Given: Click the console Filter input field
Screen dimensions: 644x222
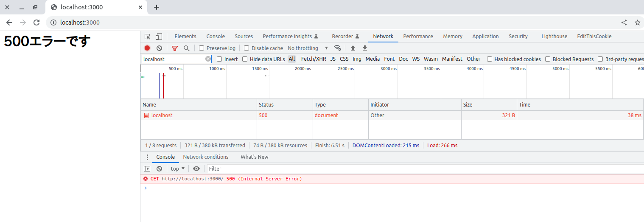Looking at the screenshot, I should 426,169.
